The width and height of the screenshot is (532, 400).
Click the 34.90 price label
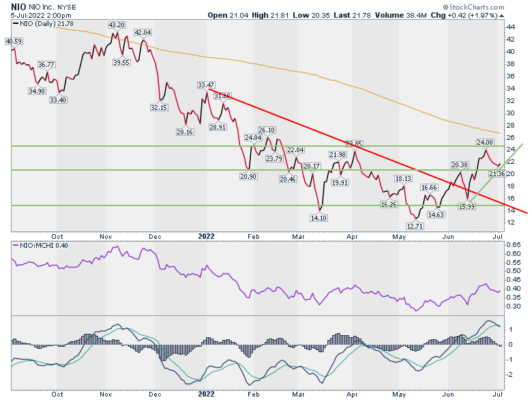(x=37, y=91)
